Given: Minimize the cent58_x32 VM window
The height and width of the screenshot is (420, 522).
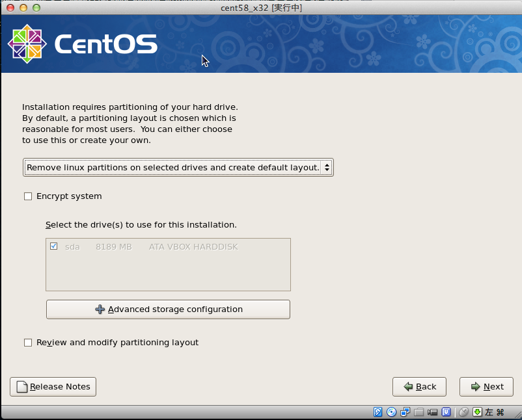Looking at the screenshot, I should [23, 8].
